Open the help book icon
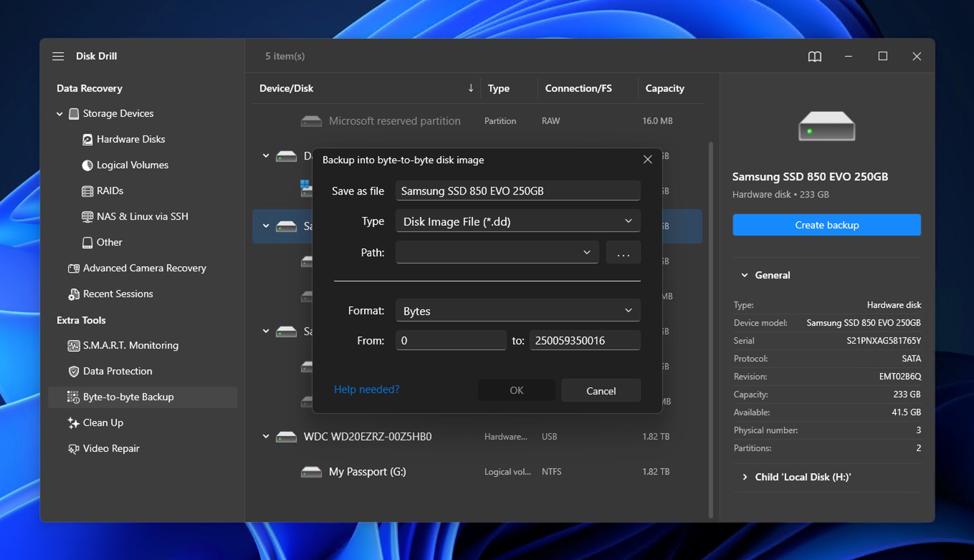974x560 pixels. click(814, 57)
